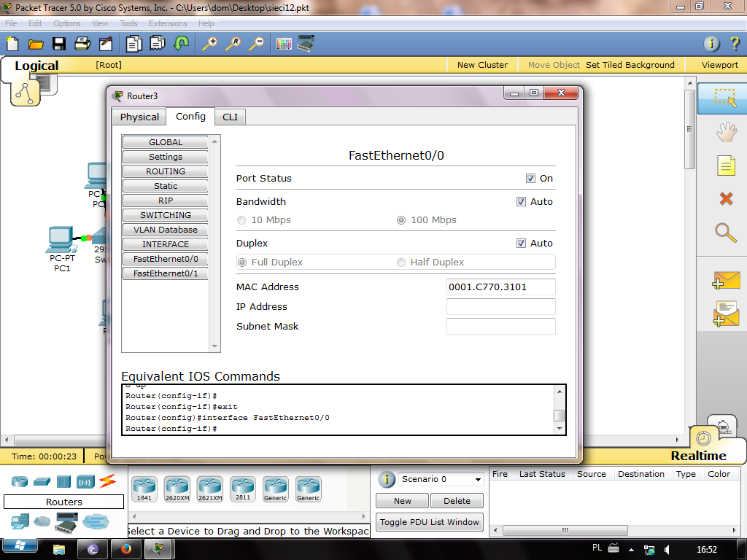Image resolution: width=747 pixels, height=560 pixels.
Task: Select the 10 Mbps radio button
Action: tap(241, 220)
